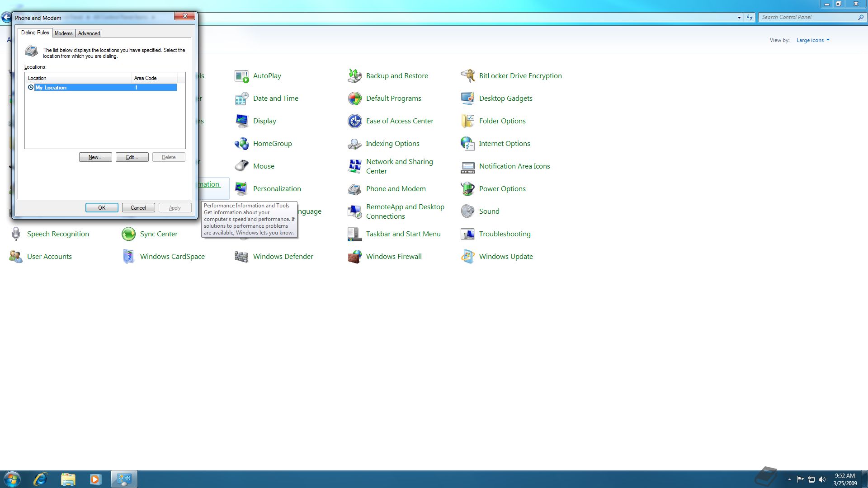Screen dimensions: 868x488
Task: Open the Troubleshooting icon
Action: coord(467,234)
